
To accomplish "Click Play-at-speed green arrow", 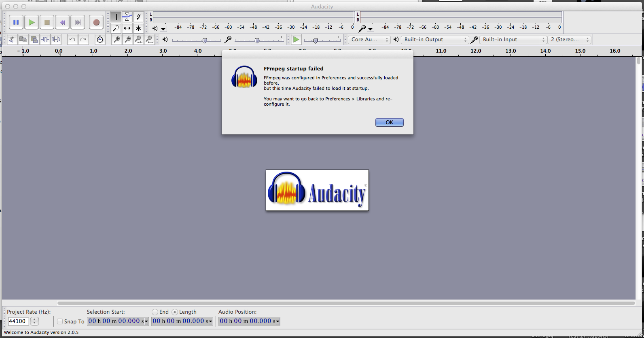I will 296,39.
